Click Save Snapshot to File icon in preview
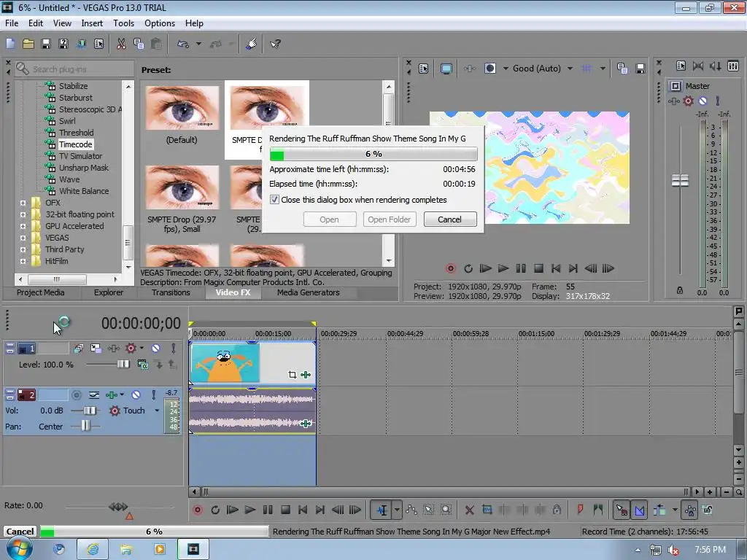747x560 pixels. pos(640,69)
